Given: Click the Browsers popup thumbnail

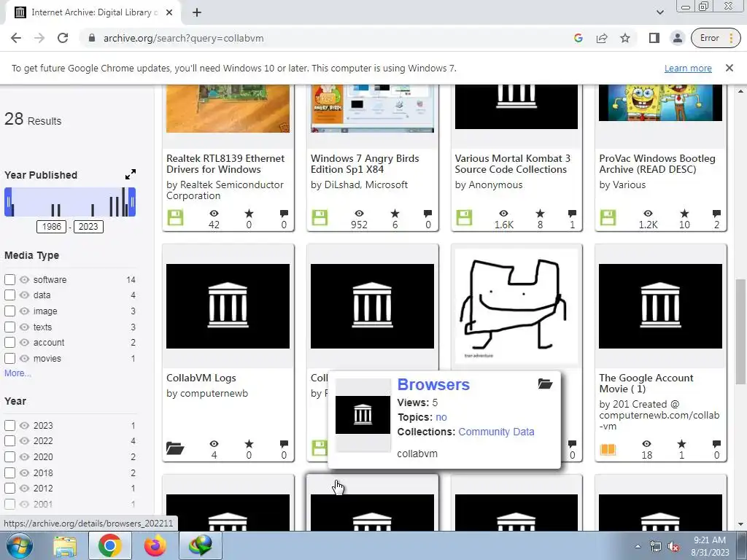Looking at the screenshot, I should [363, 415].
